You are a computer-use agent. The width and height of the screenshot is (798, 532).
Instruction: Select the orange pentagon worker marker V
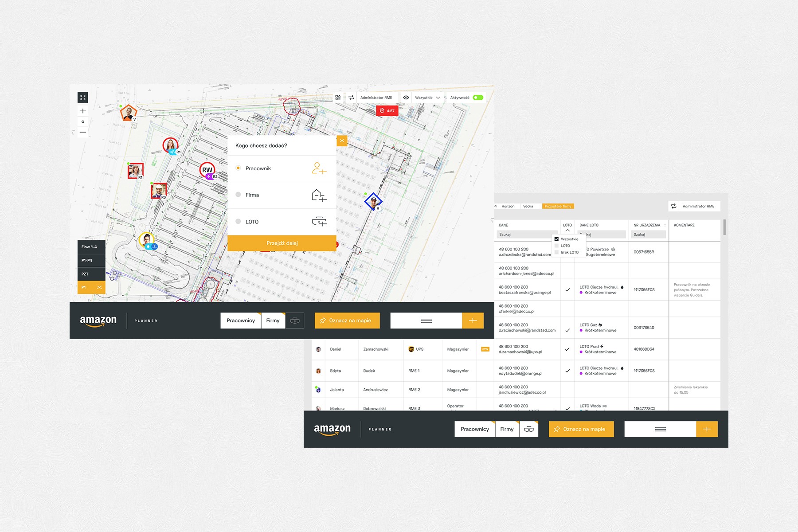point(129,113)
